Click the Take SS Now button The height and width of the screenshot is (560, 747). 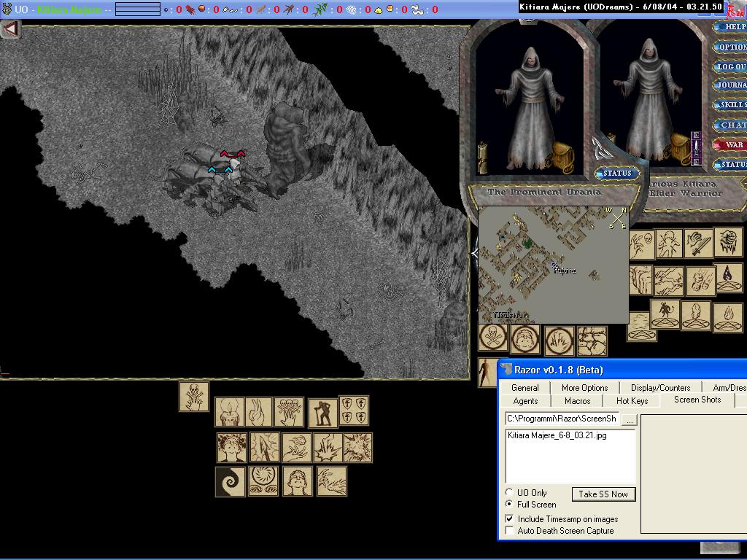pos(603,494)
